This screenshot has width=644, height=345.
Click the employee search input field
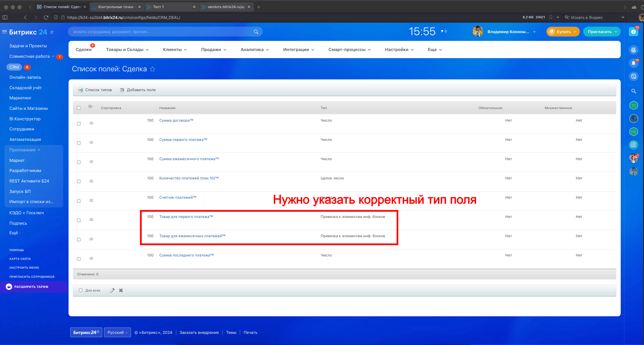[x=160, y=32]
